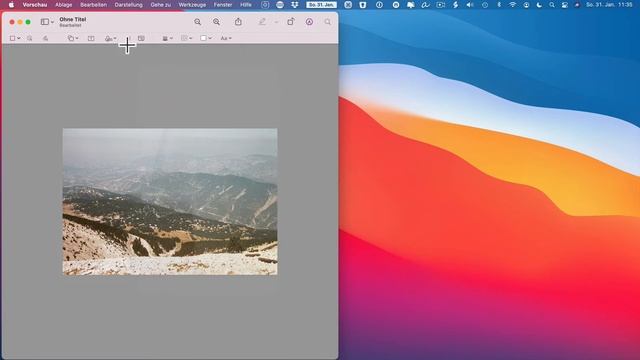Click the mountain landscape image in canvas
This screenshot has height=360, width=640.
pyautogui.click(x=170, y=202)
